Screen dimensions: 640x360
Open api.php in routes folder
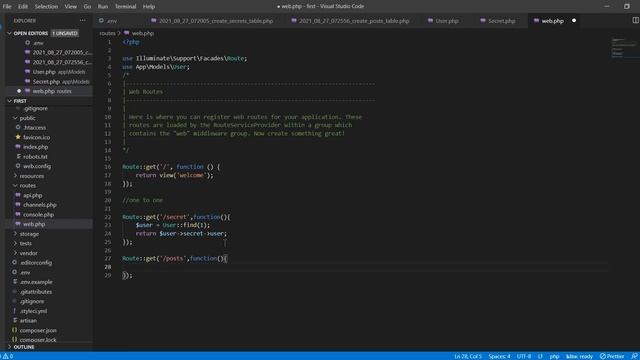click(x=32, y=196)
